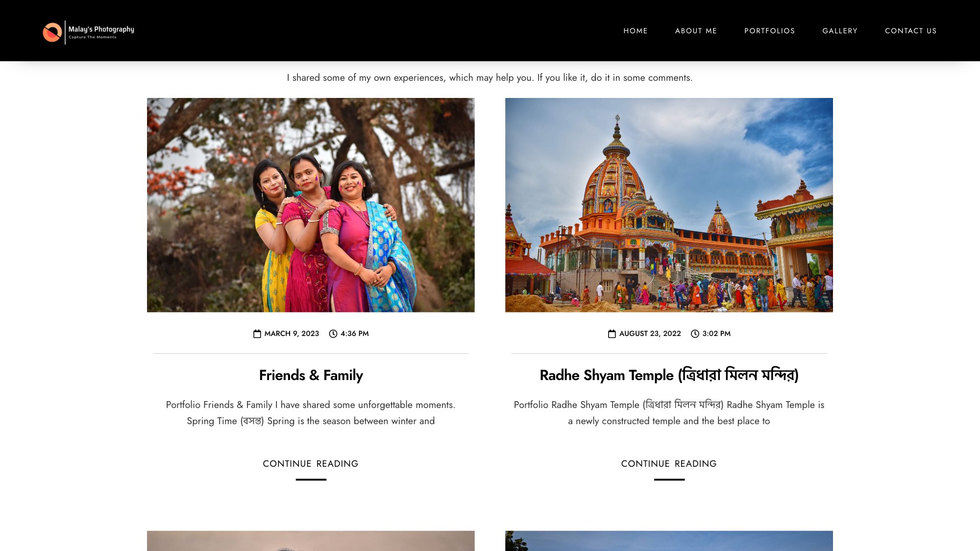Click the 4:36 PM post time
Image resolution: width=980 pixels, height=551 pixels.
point(355,334)
